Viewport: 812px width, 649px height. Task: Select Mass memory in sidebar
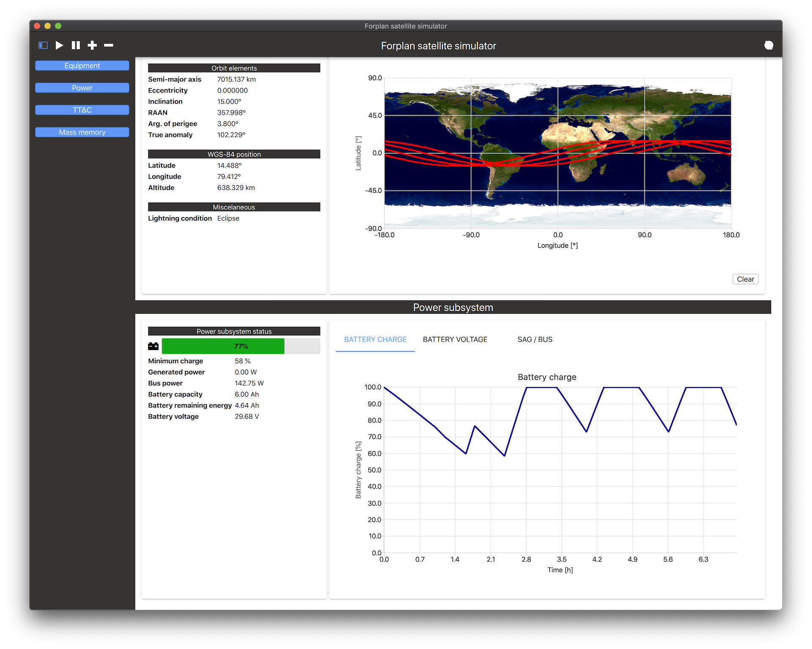tap(82, 132)
